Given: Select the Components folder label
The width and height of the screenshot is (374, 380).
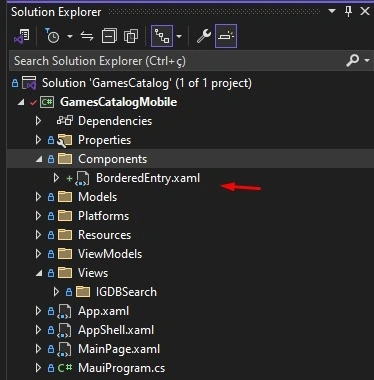Looking at the screenshot, I should click(x=112, y=159).
